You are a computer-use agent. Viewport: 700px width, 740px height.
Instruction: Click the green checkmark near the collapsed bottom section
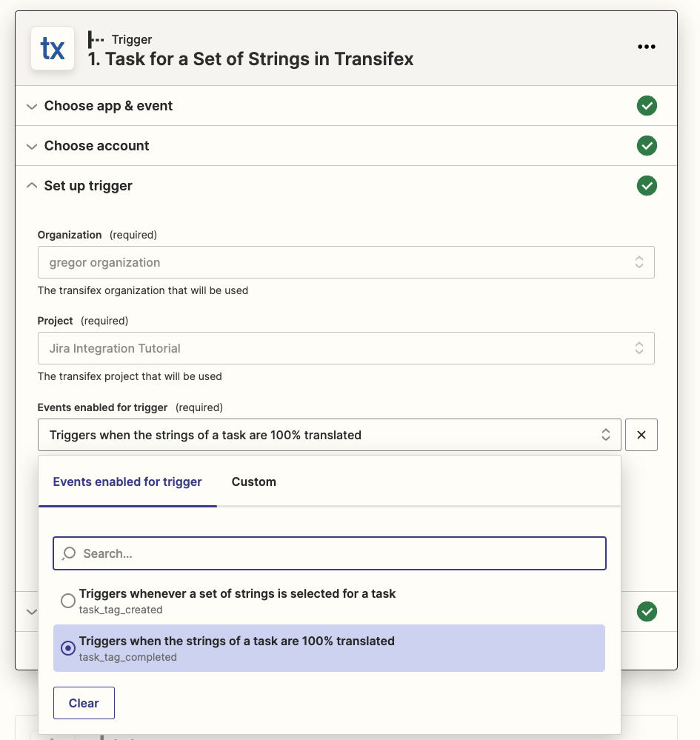(646, 612)
